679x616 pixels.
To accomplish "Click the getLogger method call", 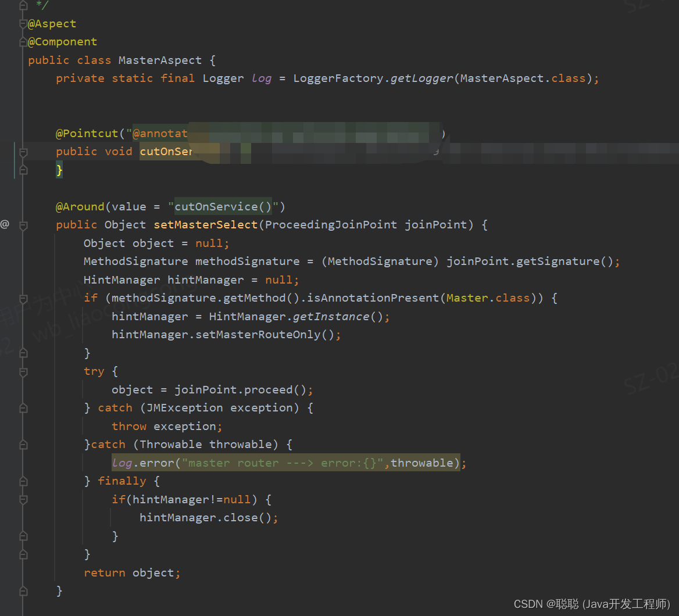I will 421,78.
